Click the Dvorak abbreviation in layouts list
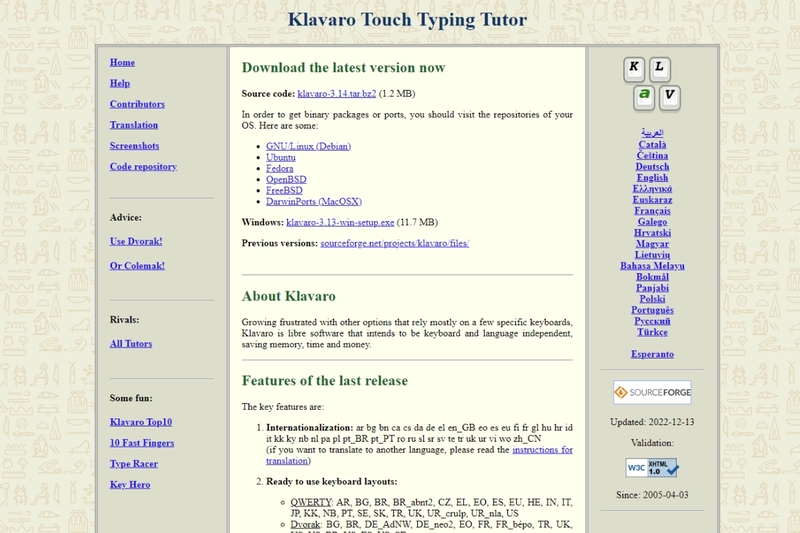800x533 pixels. pos(305,524)
